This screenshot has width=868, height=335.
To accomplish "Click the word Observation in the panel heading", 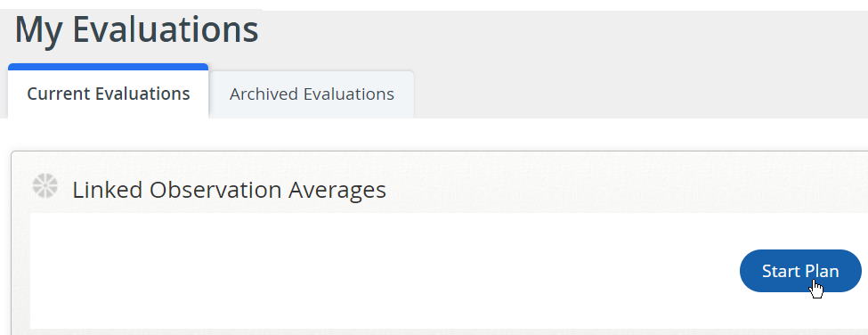I will (216, 190).
